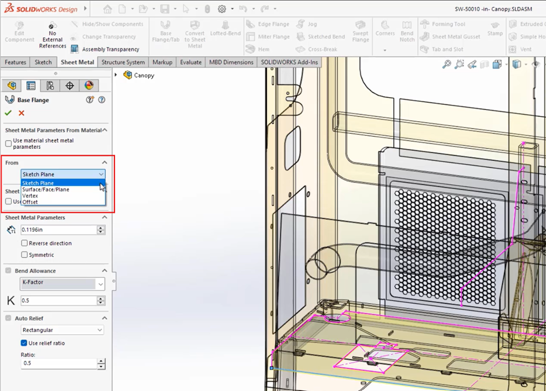Select Assembly Transparency tool
Screen dimensions: 546x391
[x=105, y=49]
